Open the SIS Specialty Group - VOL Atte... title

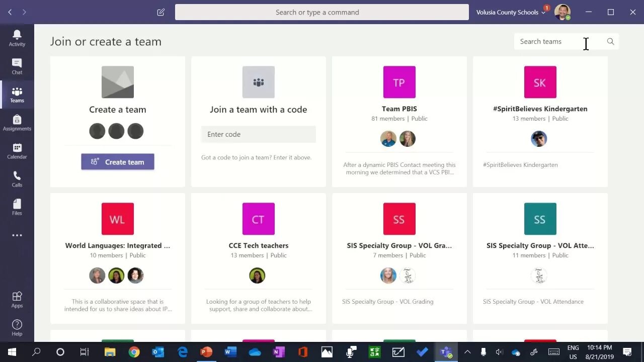click(540, 245)
